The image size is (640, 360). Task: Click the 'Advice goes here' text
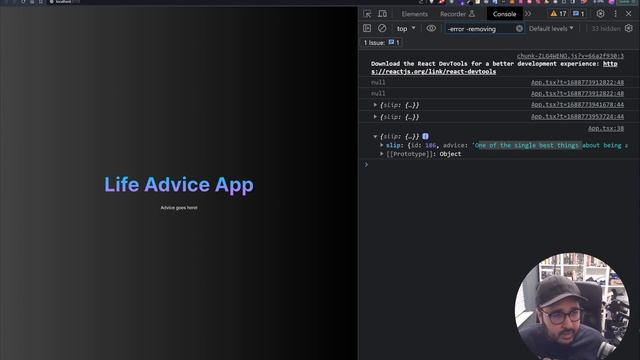179,208
